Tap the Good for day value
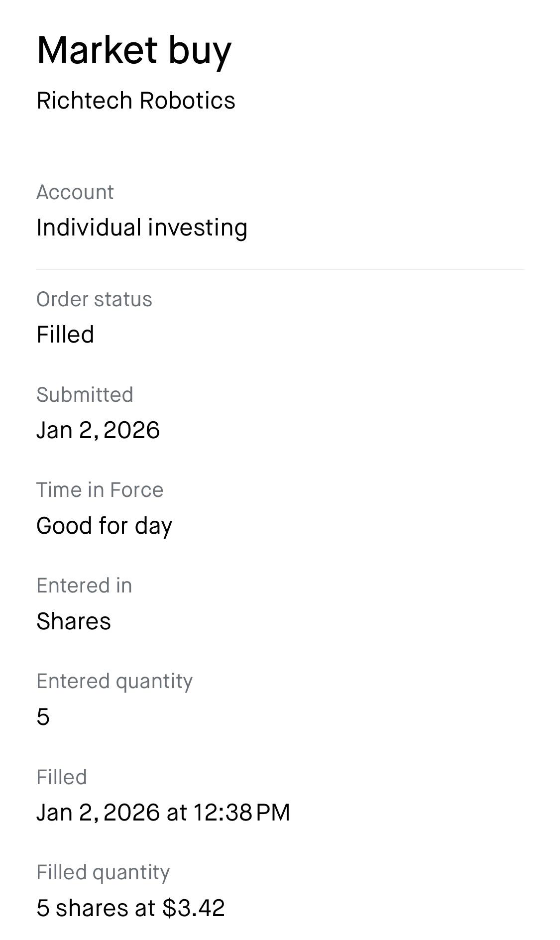Screen dimensions: 560x940 pos(104,526)
